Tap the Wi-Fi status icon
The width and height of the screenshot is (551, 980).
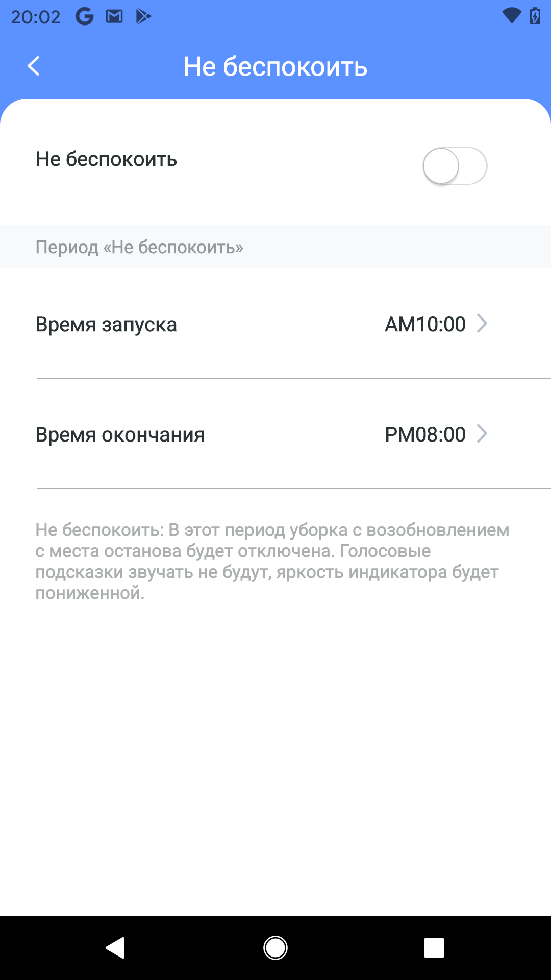(x=511, y=16)
